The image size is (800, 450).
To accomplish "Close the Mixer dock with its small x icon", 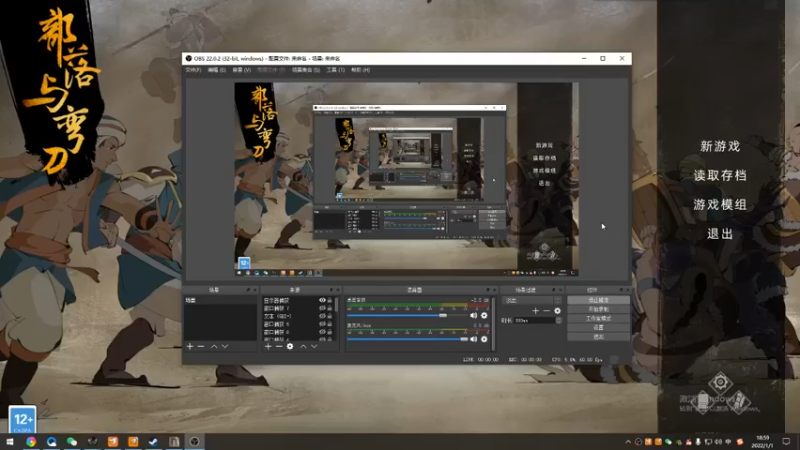I will click(494, 290).
